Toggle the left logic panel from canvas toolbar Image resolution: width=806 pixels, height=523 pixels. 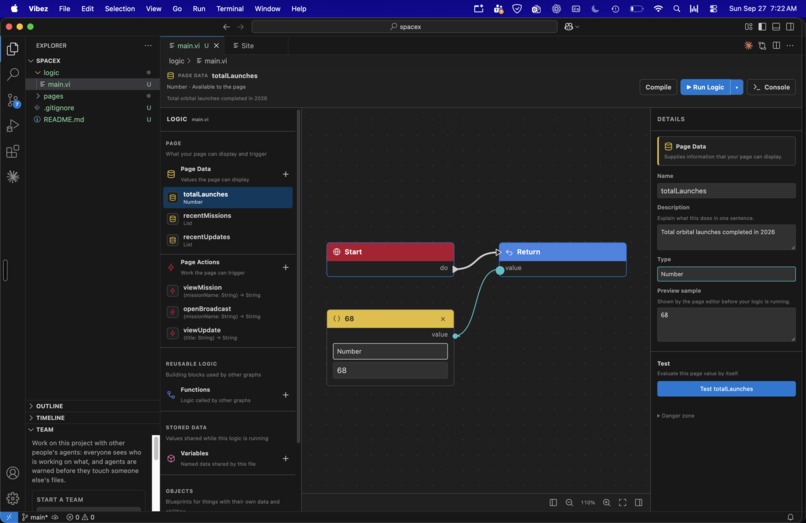click(x=553, y=502)
